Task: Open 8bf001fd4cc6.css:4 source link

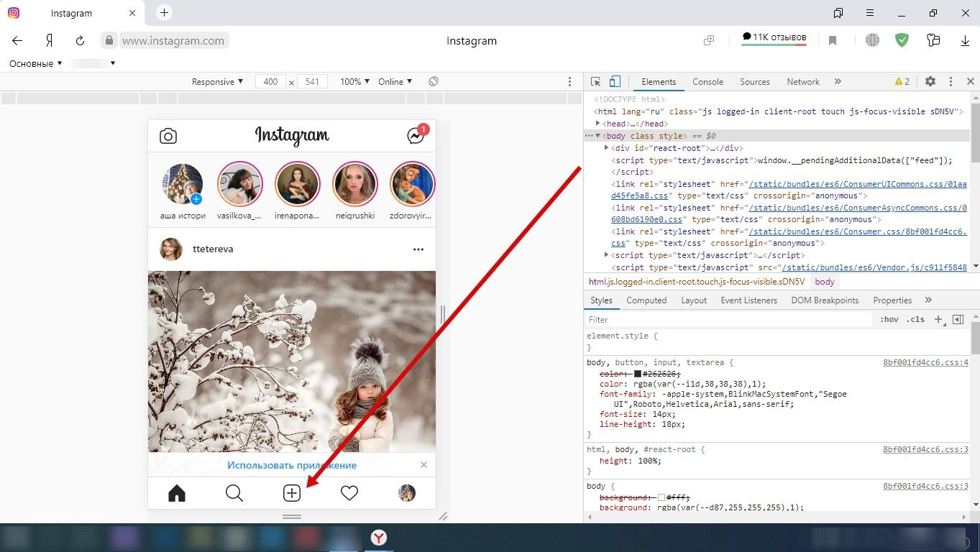Action: [x=925, y=363]
